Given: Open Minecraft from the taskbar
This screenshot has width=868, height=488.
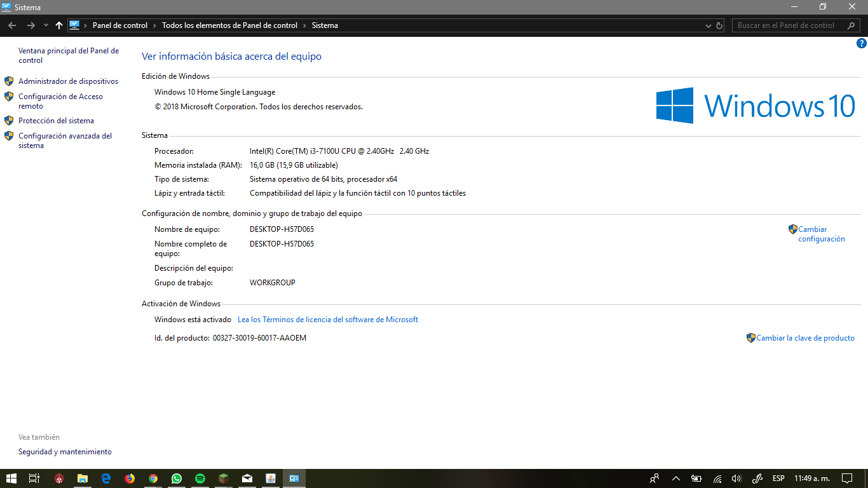Looking at the screenshot, I should [224, 478].
